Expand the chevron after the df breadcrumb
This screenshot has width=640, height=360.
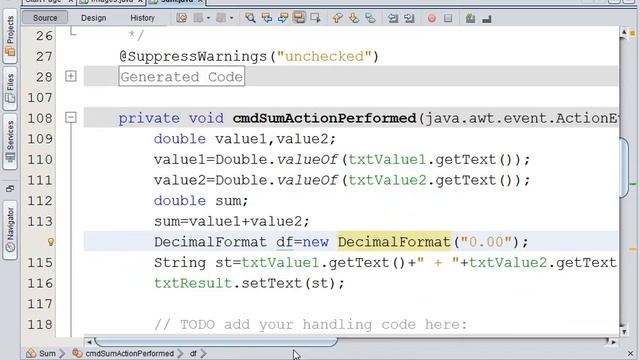click(203, 353)
